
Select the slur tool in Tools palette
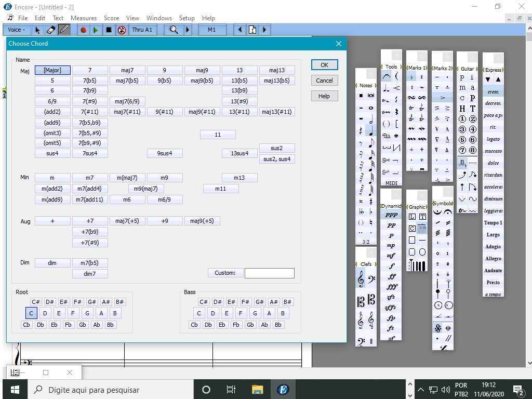click(386, 76)
